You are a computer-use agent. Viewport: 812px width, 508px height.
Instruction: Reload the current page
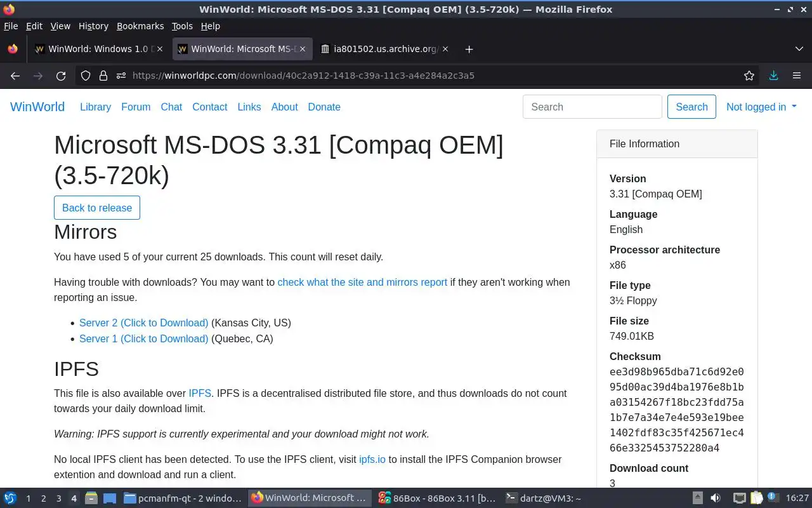coord(61,76)
